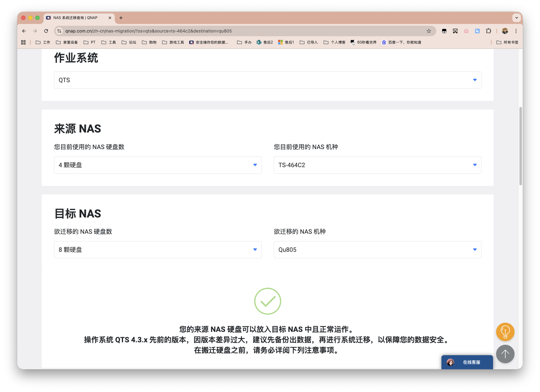Open the browser extensions puzzle icon
This screenshot has width=540, height=392.
[x=488, y=31]
